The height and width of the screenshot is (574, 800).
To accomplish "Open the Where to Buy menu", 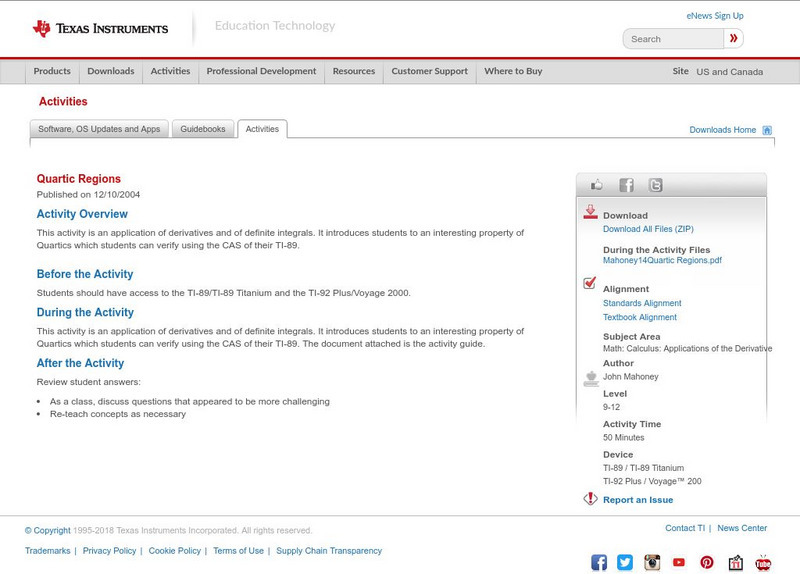I will 513,71.
